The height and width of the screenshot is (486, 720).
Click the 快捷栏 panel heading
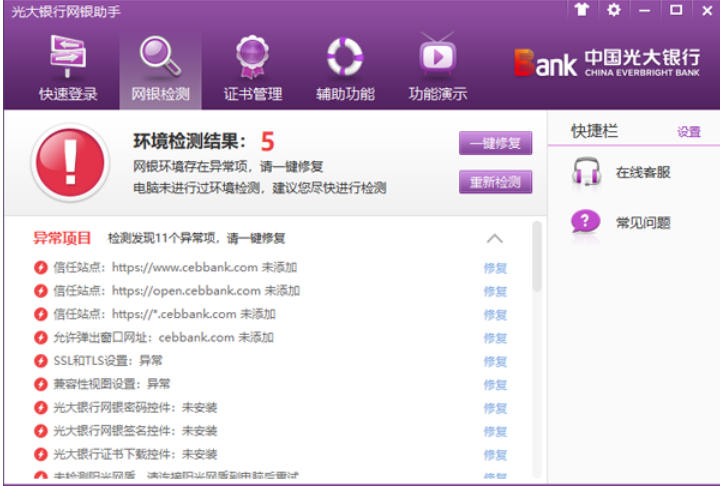click(x=594, y=131)
